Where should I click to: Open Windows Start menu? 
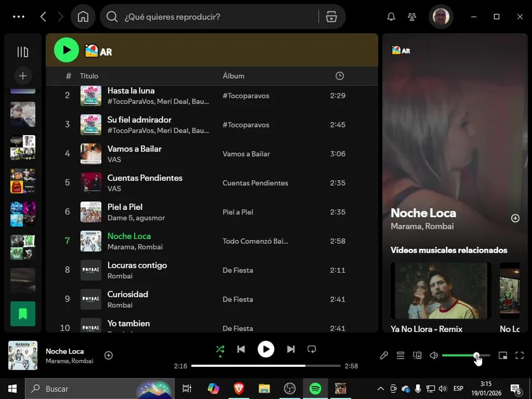pos(13,389)
